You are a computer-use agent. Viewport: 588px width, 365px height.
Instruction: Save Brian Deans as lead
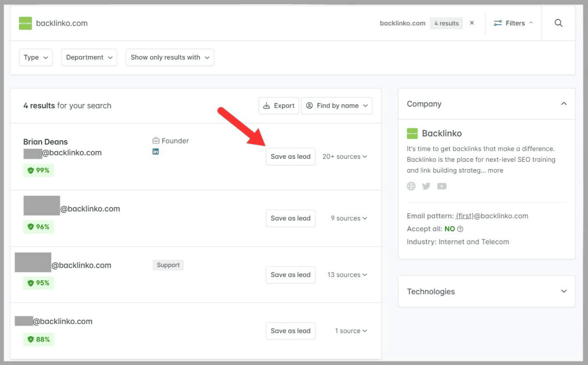click(x=290, y=156)
